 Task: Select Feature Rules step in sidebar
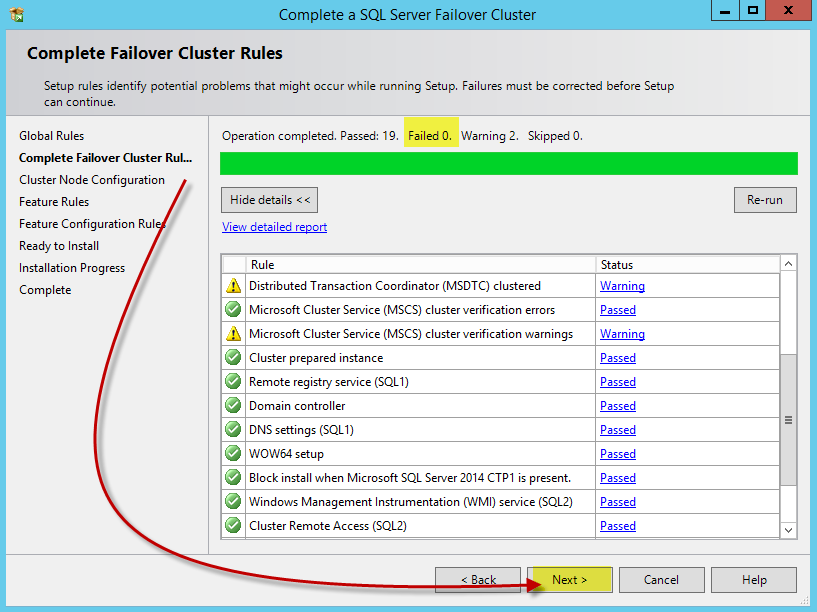(54, 202)
